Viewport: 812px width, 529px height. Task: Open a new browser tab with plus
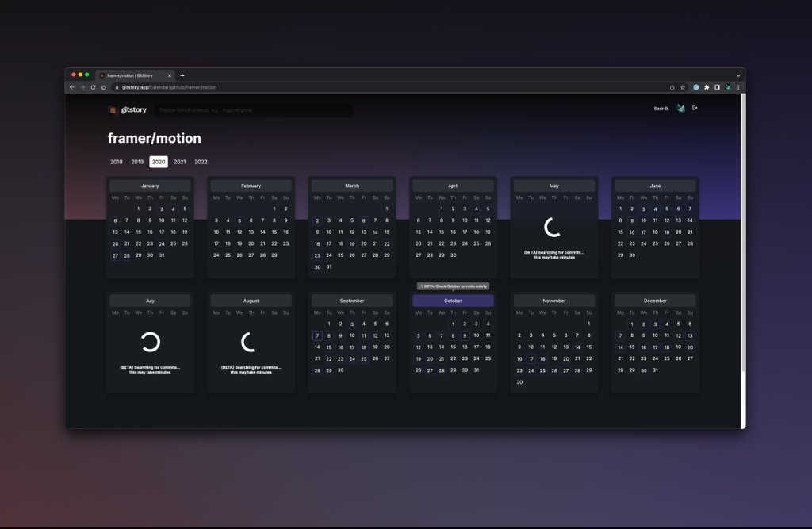pos(182,75)
